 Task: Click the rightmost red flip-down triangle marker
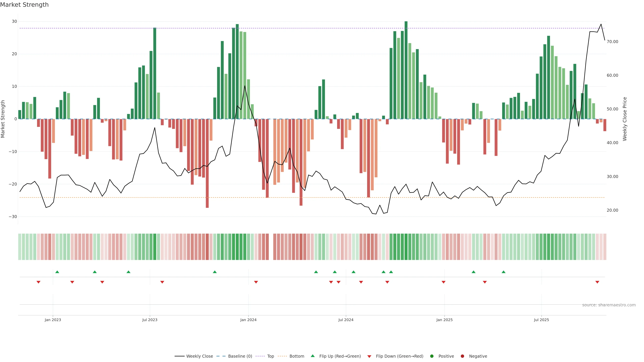coord(597,282)
